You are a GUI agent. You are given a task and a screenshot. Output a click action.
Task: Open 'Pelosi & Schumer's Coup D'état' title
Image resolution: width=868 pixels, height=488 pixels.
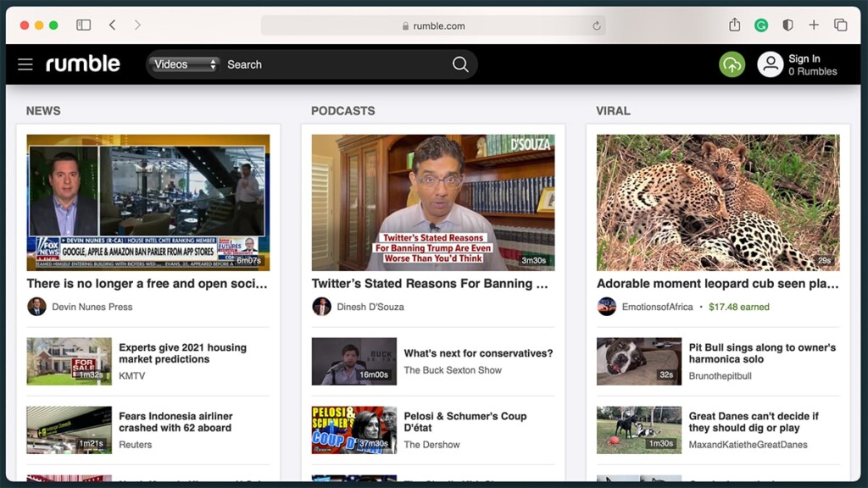(x=465, y=422)
